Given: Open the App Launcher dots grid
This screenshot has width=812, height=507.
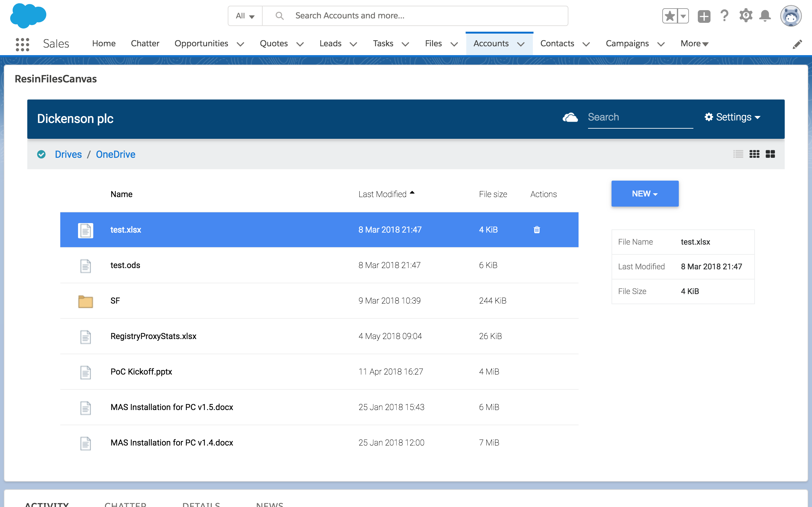Looking at the screenshot, I should [23, 44].
